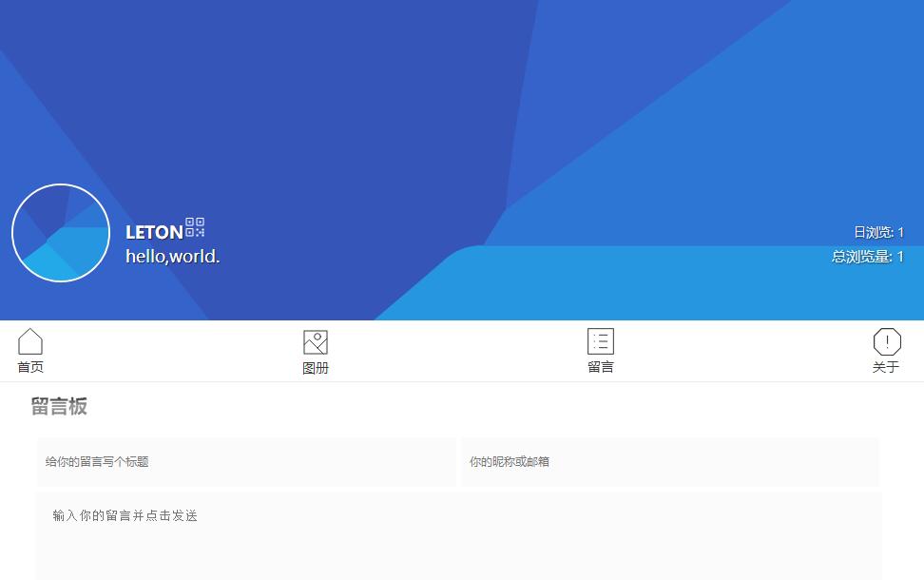Focus the message title field 给你的留言写个标题
This screenshot has height=580, width=924.
(246, 462)
